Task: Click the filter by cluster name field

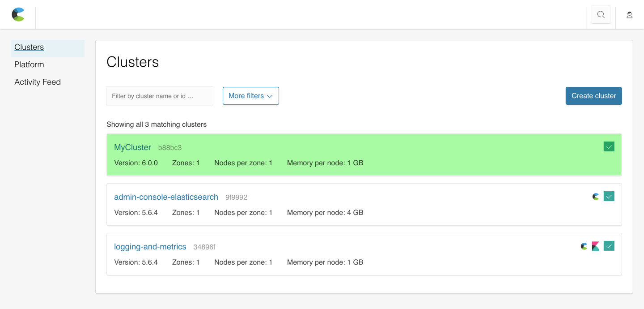Action: tap(160, 96)
